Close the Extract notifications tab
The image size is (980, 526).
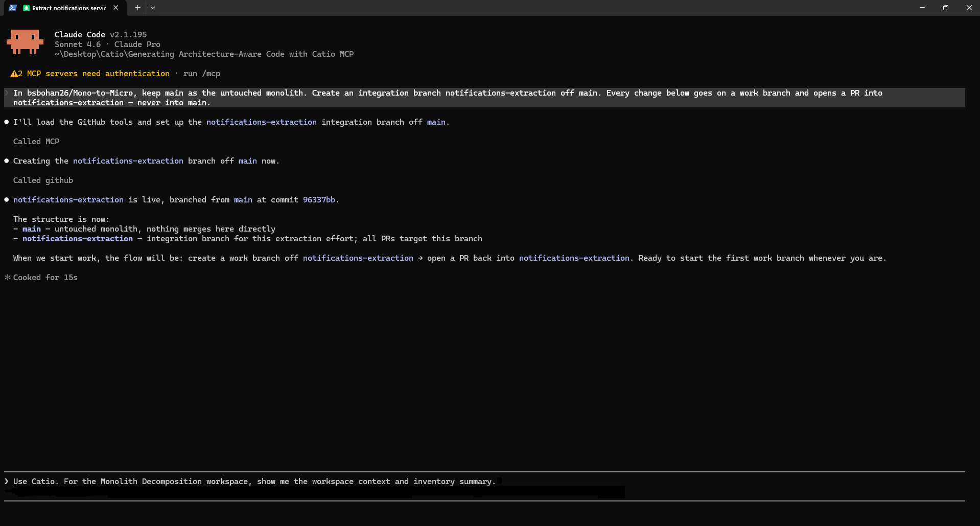[x=116, y=8]
